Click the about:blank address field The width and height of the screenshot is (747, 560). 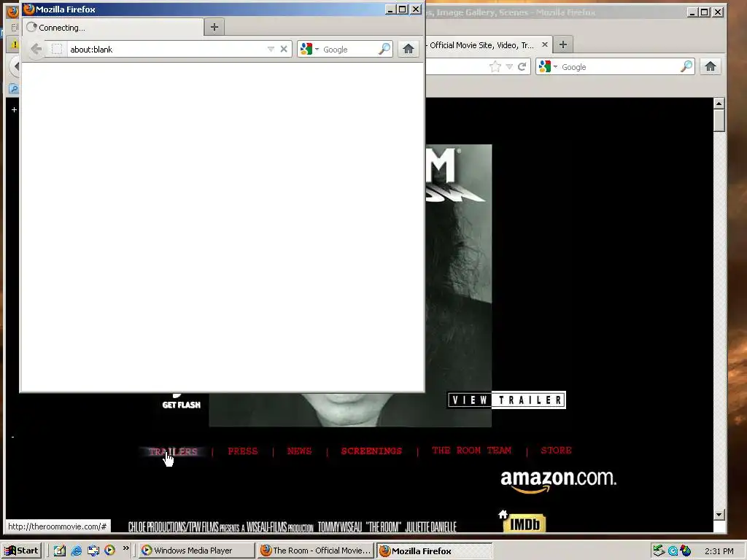167,49
